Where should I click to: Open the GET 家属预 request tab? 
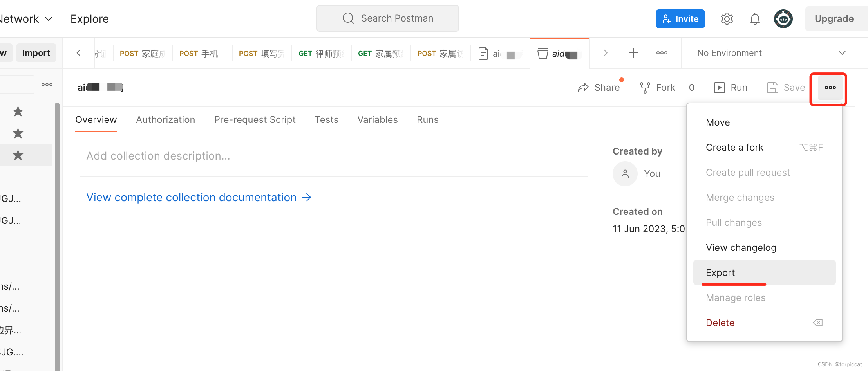click(381, 53)
